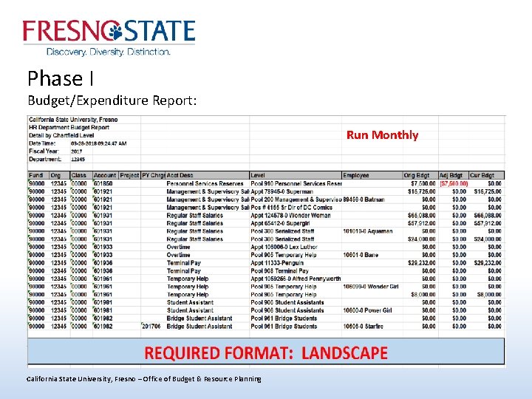
Task: Click the "REQUIRED FORMAT: LANDSCAPE" banner
Action: (x=266, y=353)
